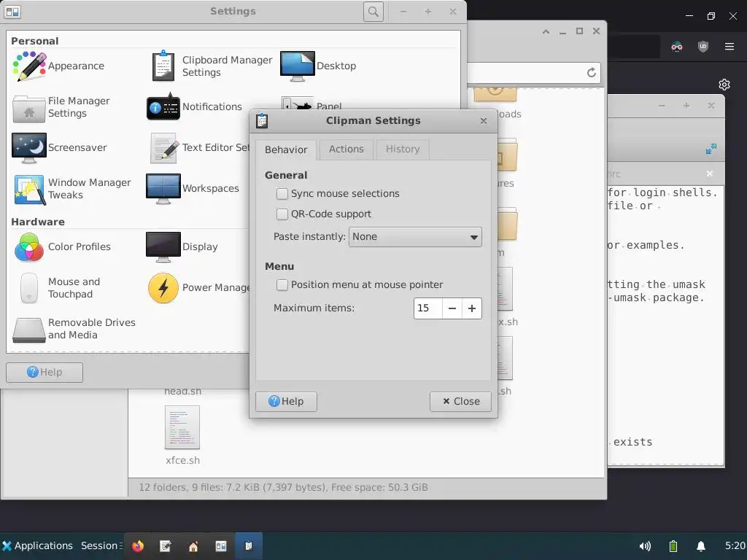Open the notification bell in tray
Viewport: 747px width, 560px height.
(701, 545)
